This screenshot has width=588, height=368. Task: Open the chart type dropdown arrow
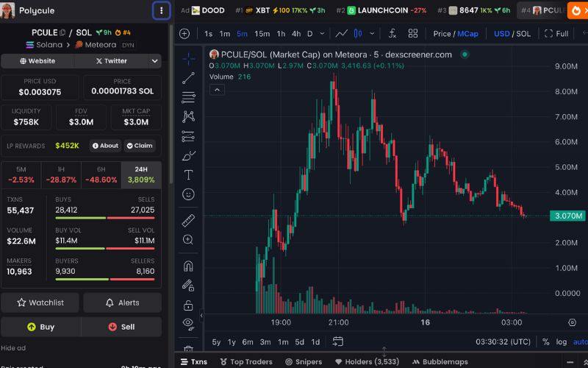point(372,34)
